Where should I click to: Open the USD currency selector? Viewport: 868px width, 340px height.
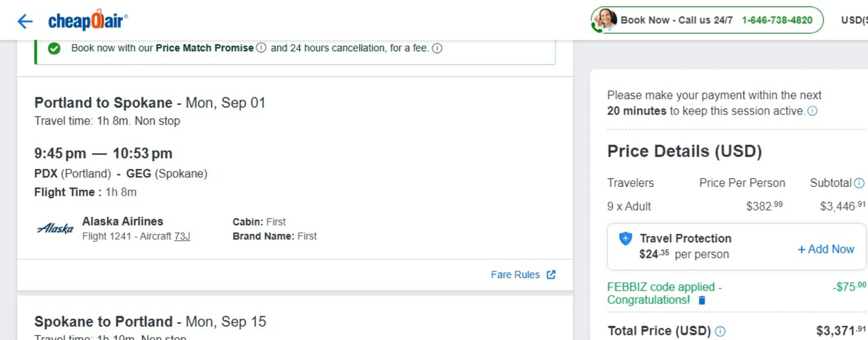click(854, 20)
